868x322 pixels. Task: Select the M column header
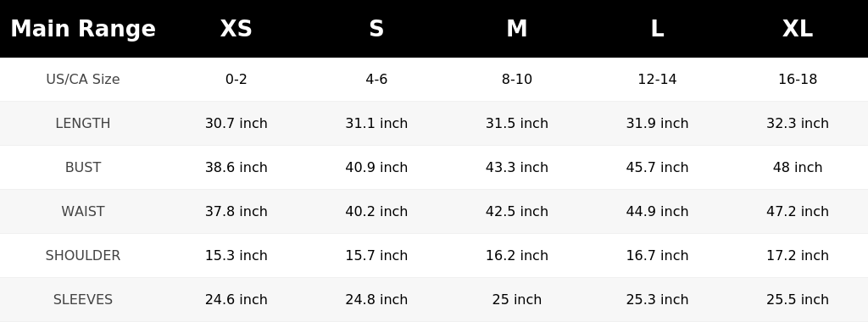pos(517,29)
